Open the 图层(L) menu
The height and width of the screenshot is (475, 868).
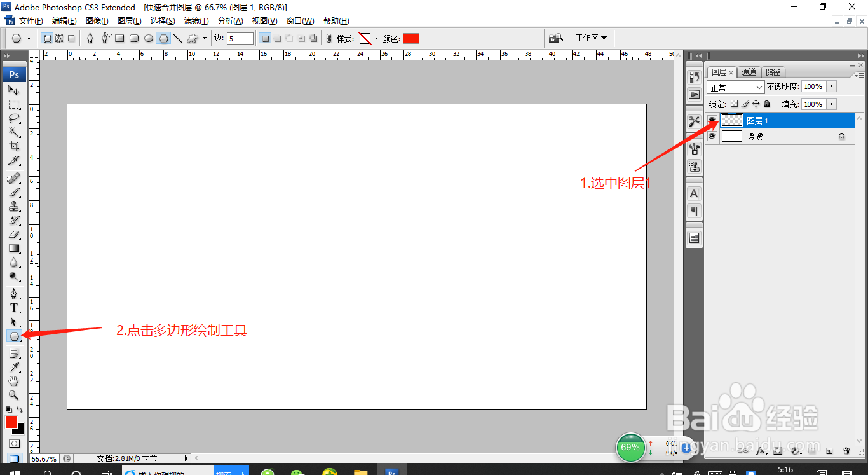pos(129,21)
